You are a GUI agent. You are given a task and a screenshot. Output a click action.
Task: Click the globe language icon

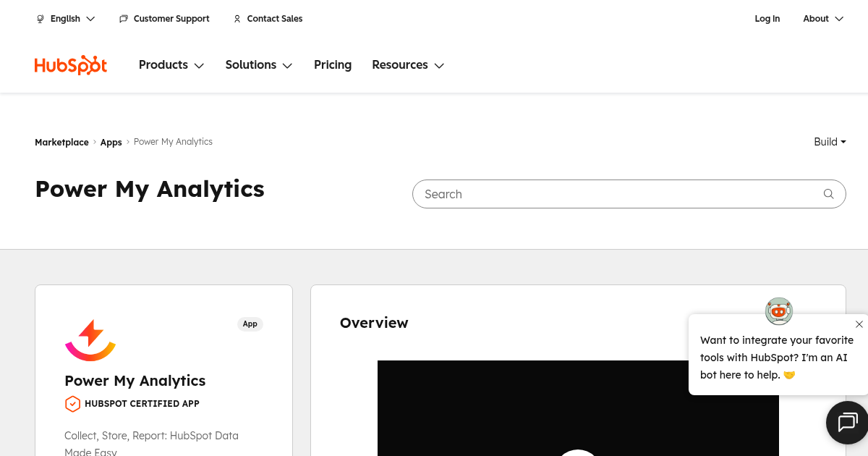pyautogui.click(x=41, y=19)
